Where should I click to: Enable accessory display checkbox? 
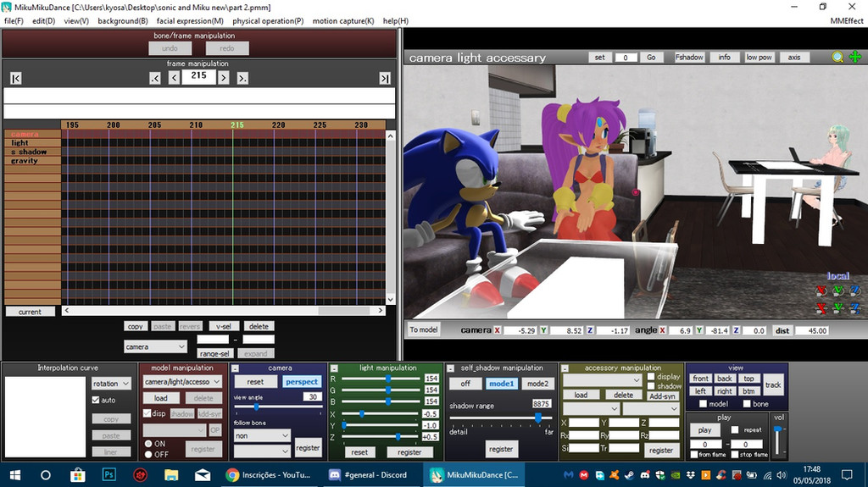651,376
